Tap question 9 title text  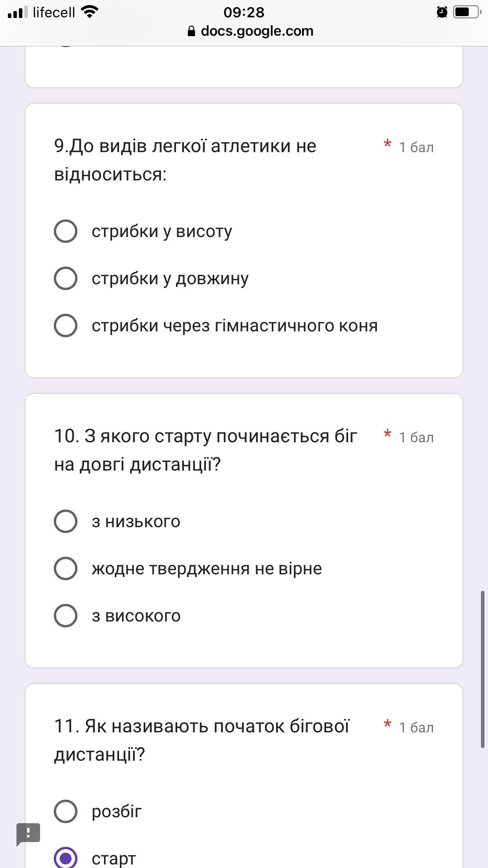click(185, 160)
